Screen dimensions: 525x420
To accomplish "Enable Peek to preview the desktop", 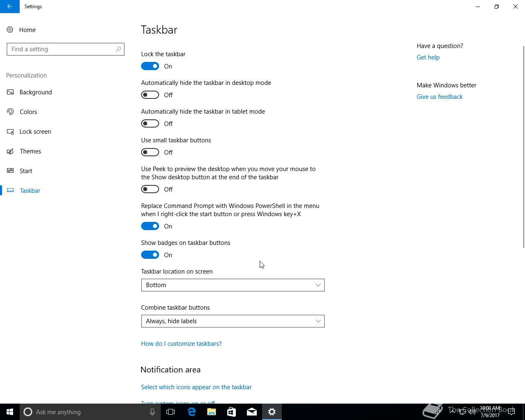I will click(150, 189).
